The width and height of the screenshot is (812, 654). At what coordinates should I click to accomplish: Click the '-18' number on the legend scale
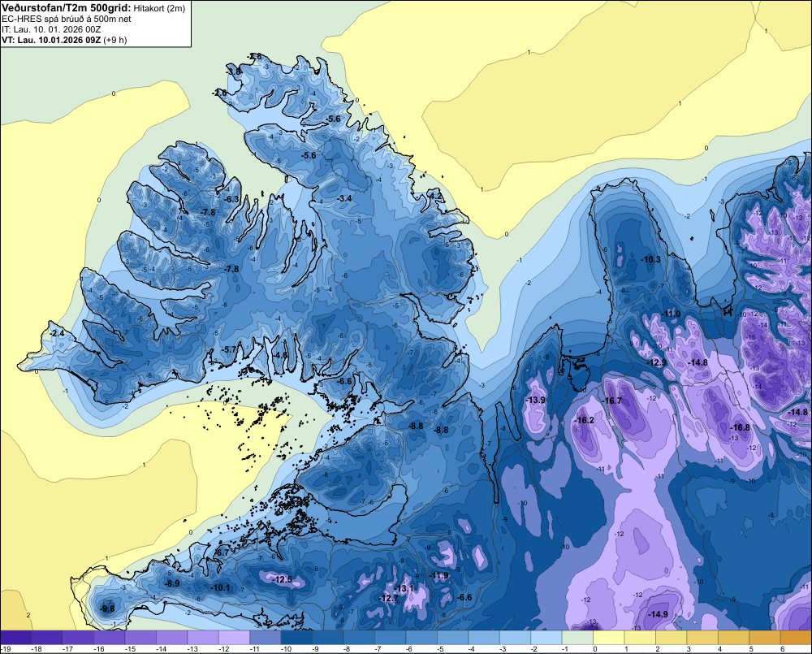pos(37,649)
